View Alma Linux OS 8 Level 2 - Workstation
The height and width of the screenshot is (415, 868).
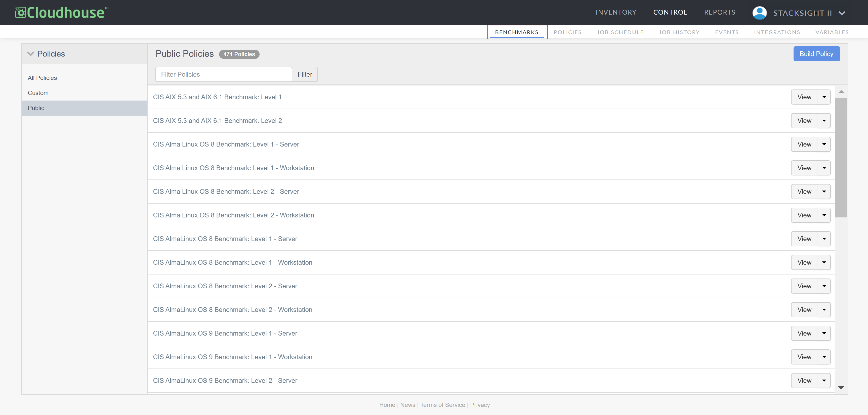[804, 215]
